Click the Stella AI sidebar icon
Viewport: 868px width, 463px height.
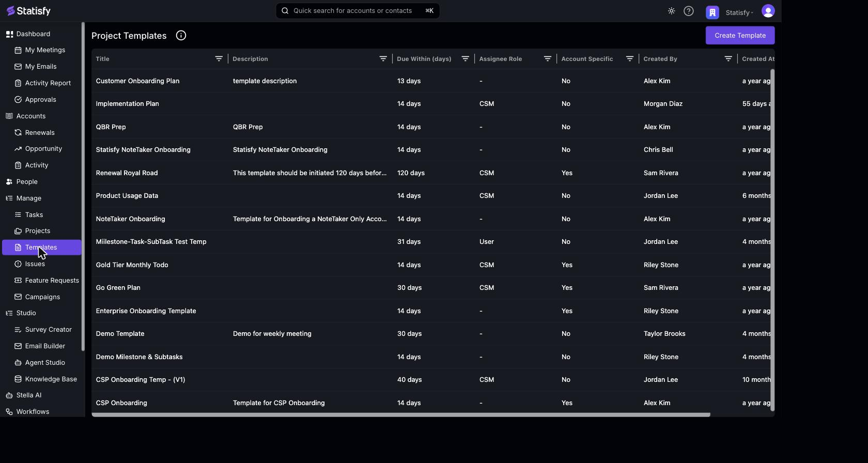pos(9,395)
